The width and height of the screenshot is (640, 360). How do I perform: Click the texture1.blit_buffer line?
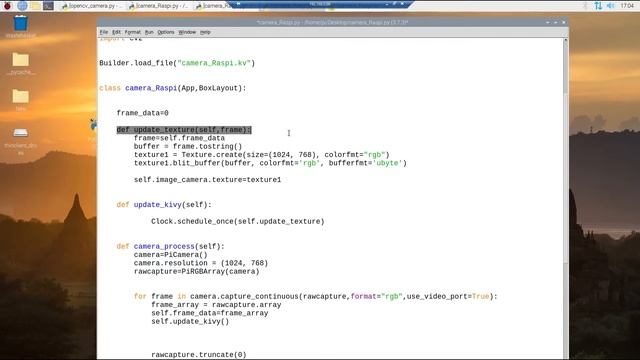click(x=270, y=163)
